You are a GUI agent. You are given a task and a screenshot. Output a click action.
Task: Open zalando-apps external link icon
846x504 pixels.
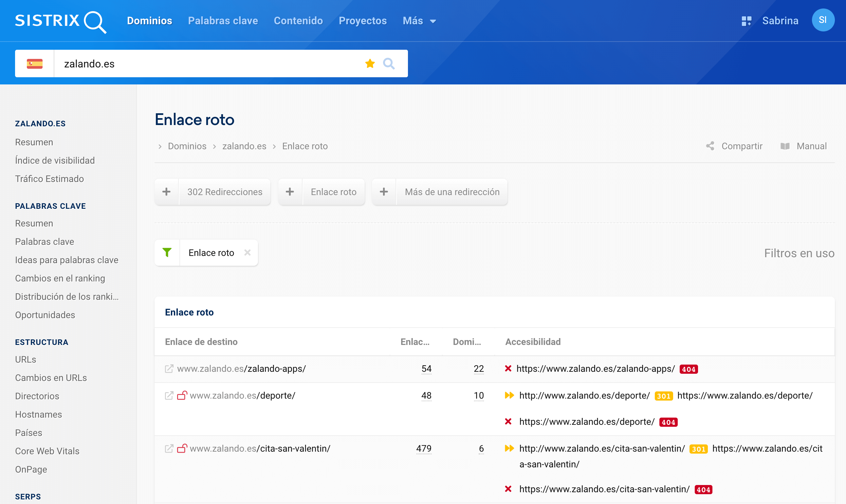(169, 369)
